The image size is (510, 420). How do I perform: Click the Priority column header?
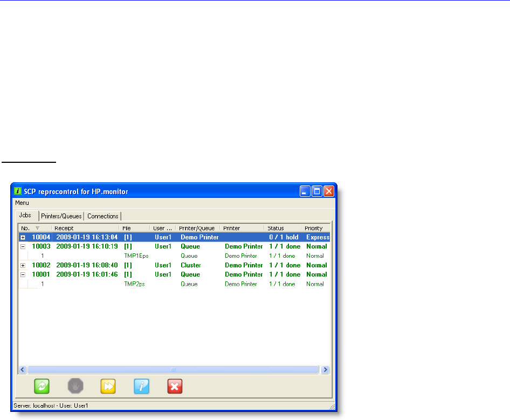pyautogui.click(x=314, y=228)
